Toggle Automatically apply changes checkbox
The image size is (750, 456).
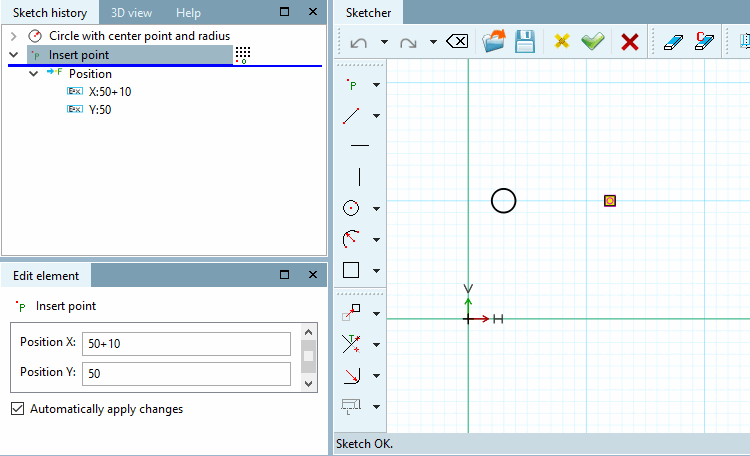(x=18, y=409)
